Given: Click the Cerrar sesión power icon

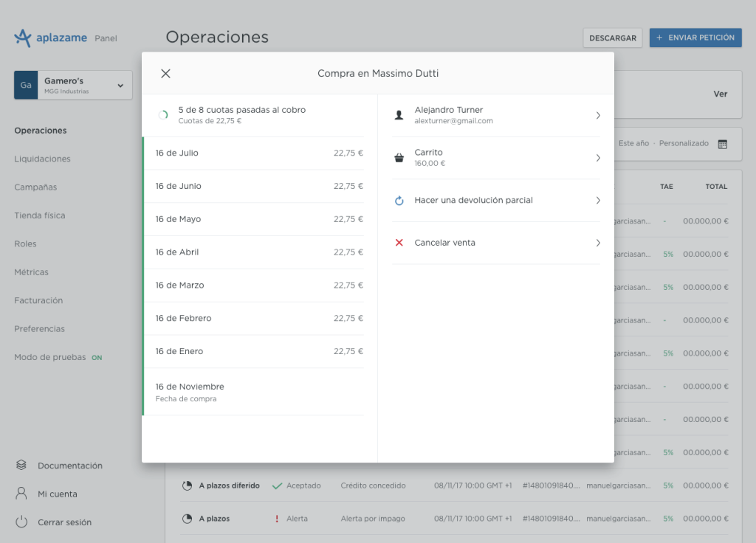Looking at the screenshot, I should pyautogui.click(x=21, y=522).
